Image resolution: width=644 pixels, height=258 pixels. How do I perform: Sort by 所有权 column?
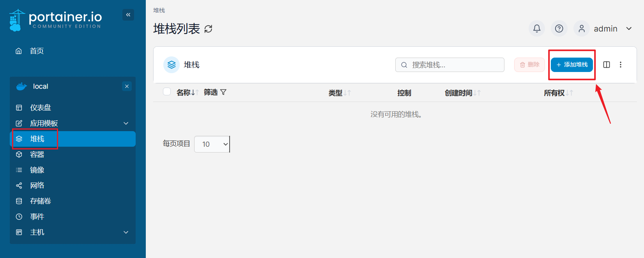558,93
